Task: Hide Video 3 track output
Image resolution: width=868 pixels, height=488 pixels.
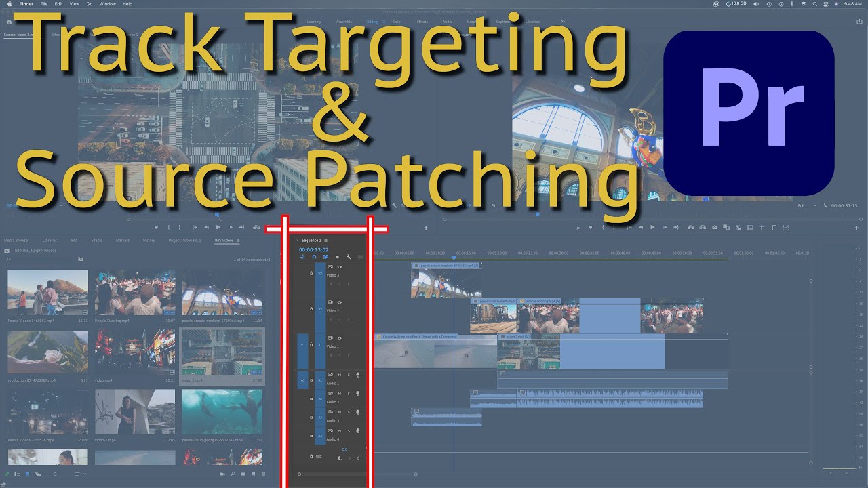Action: pyautogui.click(x=340, y=267)
